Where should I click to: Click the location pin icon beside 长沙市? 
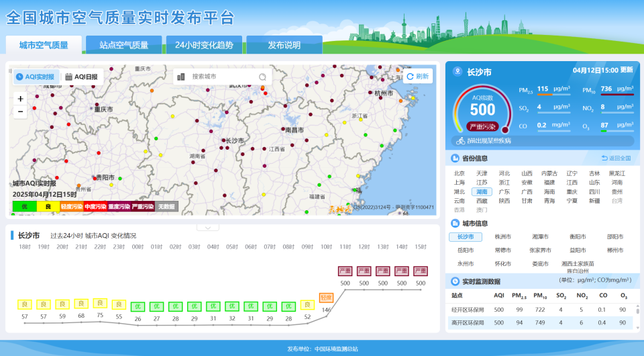(x=458, y=72)
